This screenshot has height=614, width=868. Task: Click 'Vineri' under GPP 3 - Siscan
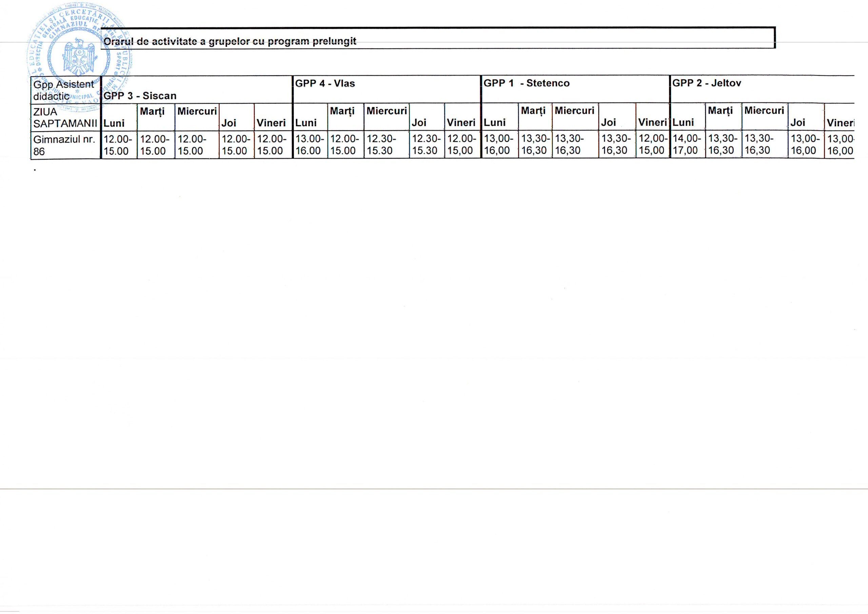pyautogui.click(x=271, y=122)
